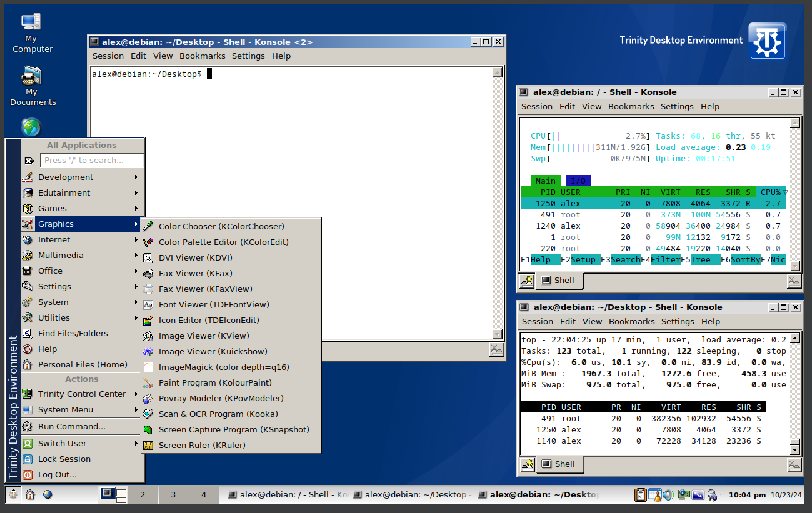This screenshot has width=812, height=513.
Task: Click Run Command... in Actions
Action: [x=71, y=426]
